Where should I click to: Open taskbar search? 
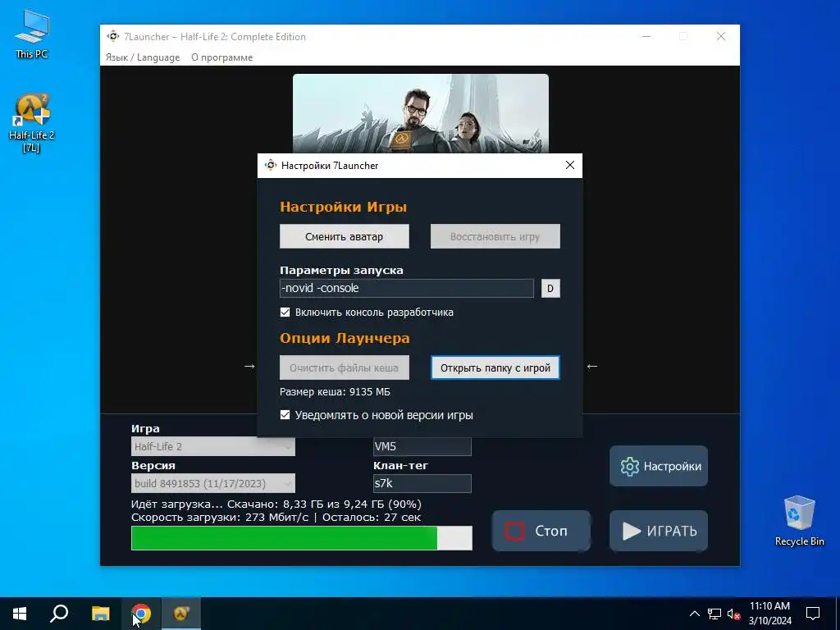pyautogui.click(x=59, y=614)
